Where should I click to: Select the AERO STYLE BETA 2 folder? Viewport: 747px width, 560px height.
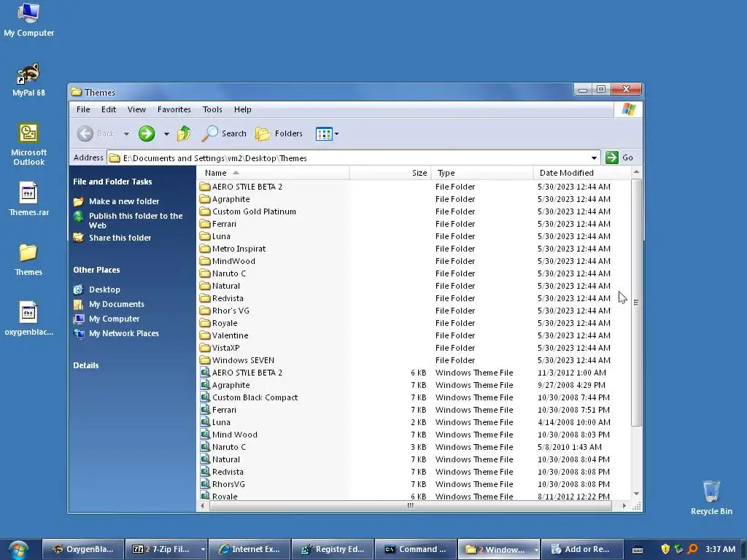pyautogui.click(x=241, y=187)
